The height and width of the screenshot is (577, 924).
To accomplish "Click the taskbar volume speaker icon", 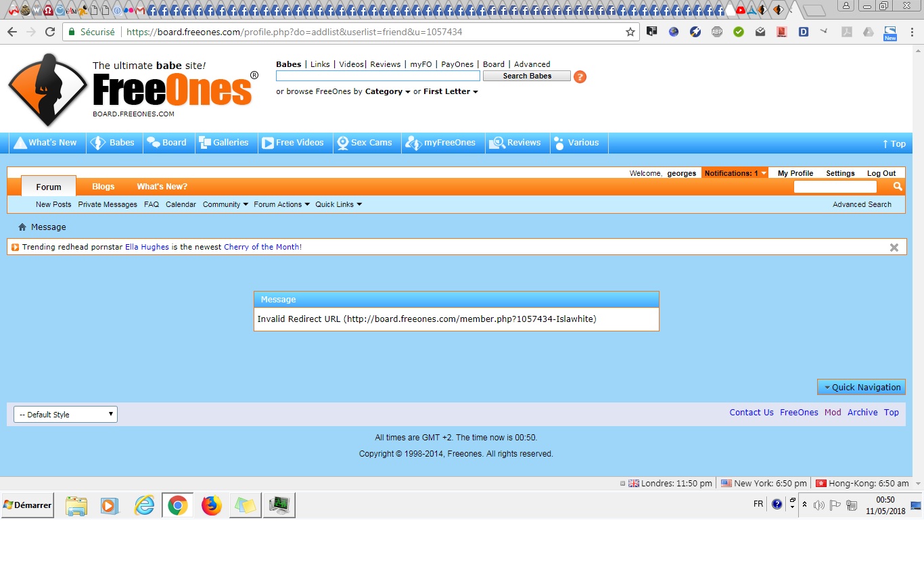I will pyautogui.click(x=819, y=505).
